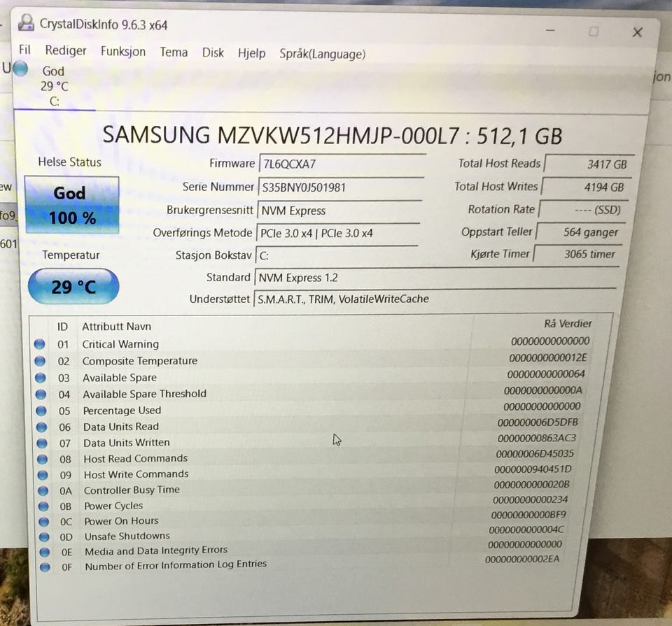Click the Total Host Writes value 4194 GB

coord(587,187)
